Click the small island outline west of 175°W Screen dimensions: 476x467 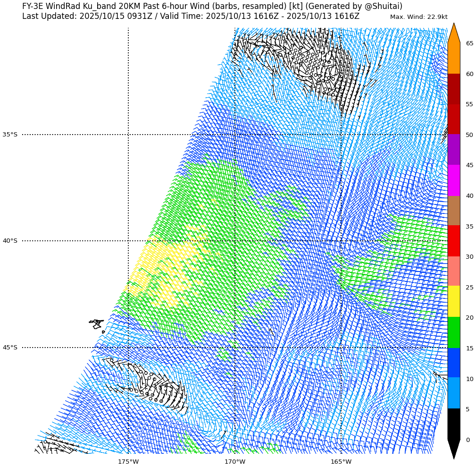point(97,324)
